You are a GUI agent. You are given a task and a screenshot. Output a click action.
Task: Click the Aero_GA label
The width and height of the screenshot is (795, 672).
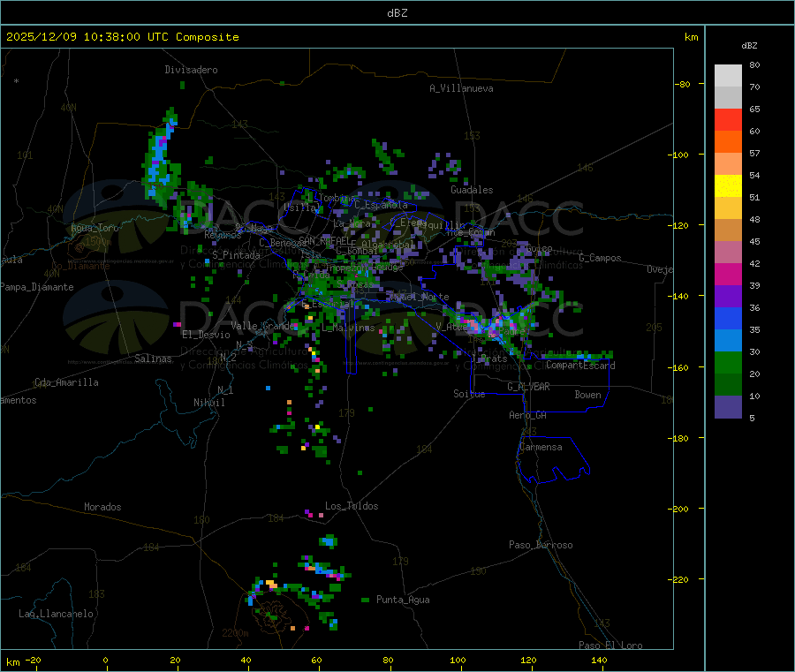click(528, 415)
